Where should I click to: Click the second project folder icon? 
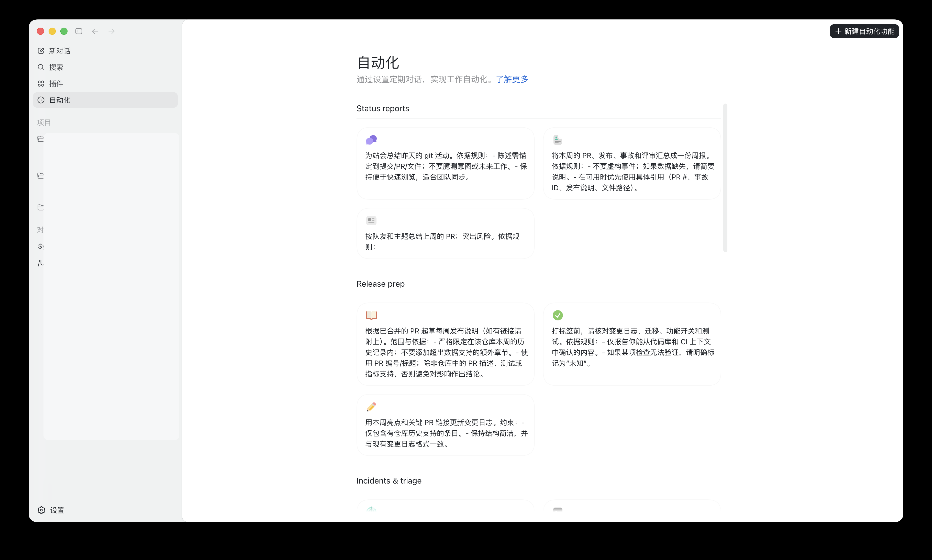pyautogui.click(x=40, y=175)
